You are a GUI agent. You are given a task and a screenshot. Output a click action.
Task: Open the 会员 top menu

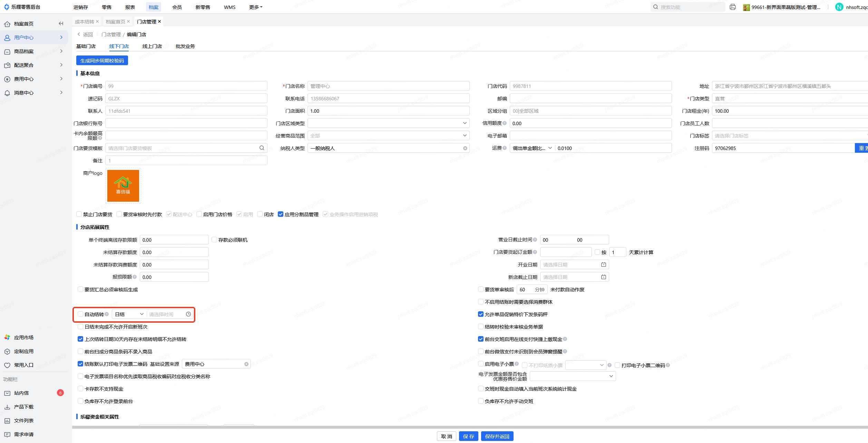click(177, 7)
